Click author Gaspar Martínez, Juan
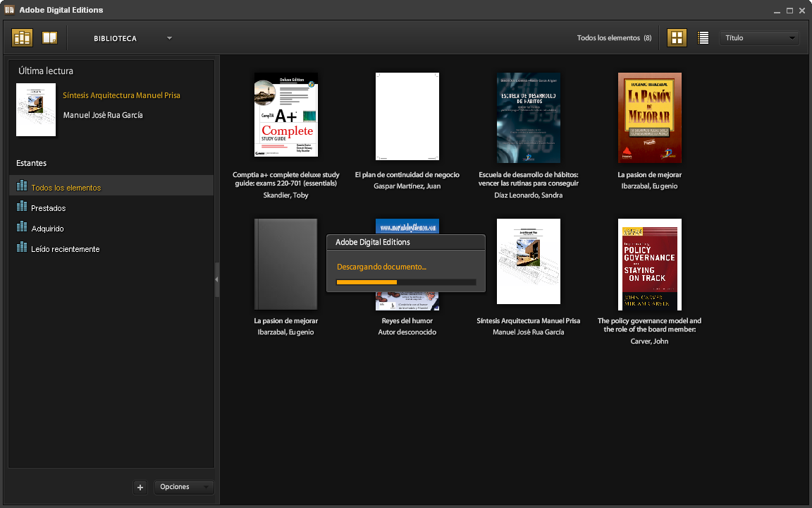 pos(407,186)
